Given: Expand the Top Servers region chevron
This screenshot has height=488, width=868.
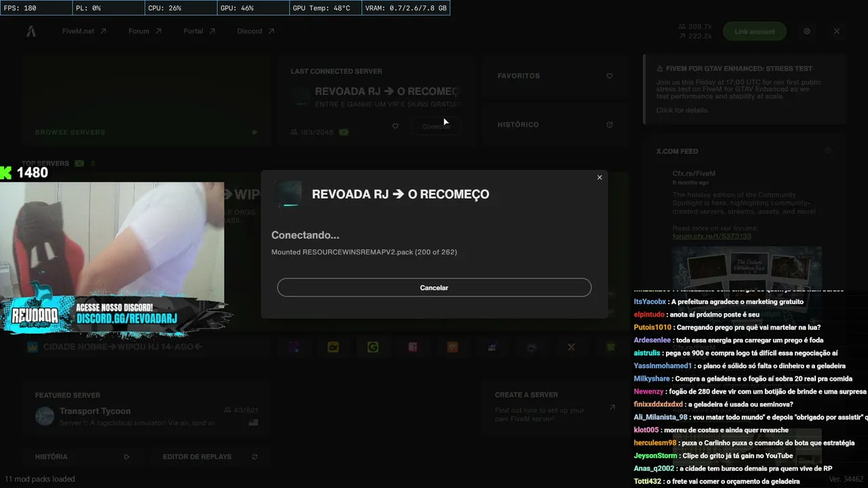Looking at the screenshot, I should point(93,163).
